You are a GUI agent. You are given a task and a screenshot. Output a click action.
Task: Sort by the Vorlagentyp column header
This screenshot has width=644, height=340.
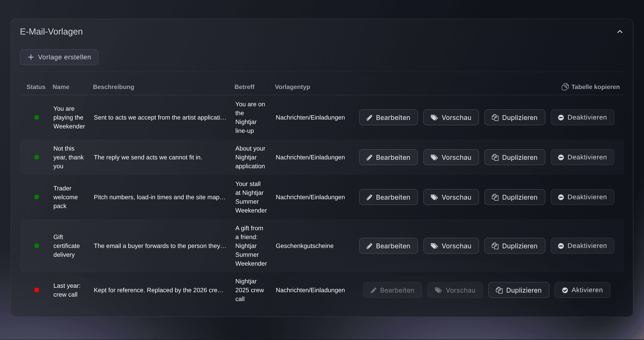tap(292, 87)
